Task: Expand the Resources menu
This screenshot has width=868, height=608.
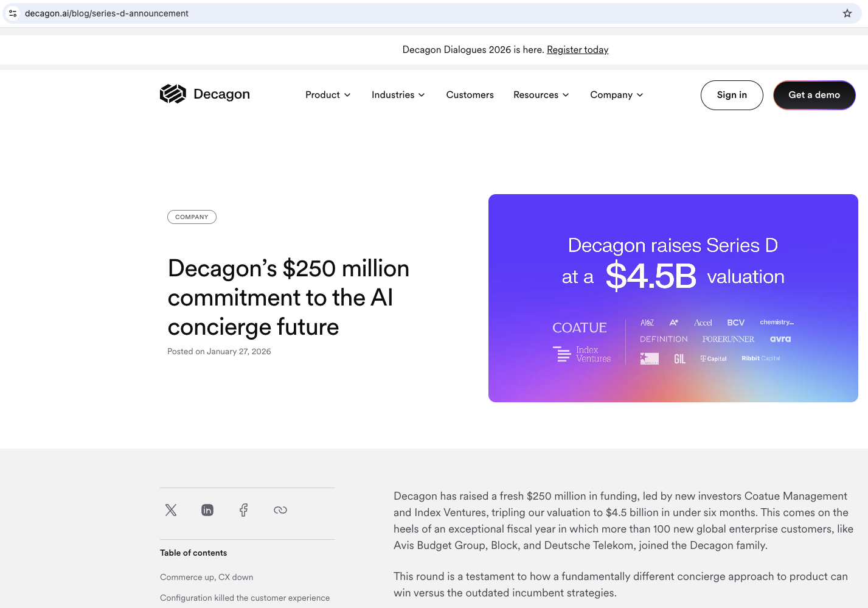Action: (x=541, y=95)
